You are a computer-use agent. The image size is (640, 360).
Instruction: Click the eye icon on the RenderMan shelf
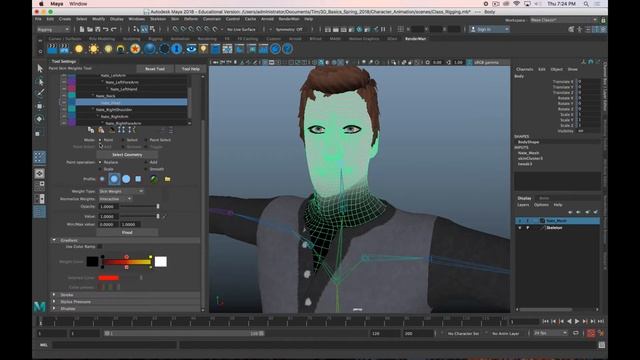191,49
